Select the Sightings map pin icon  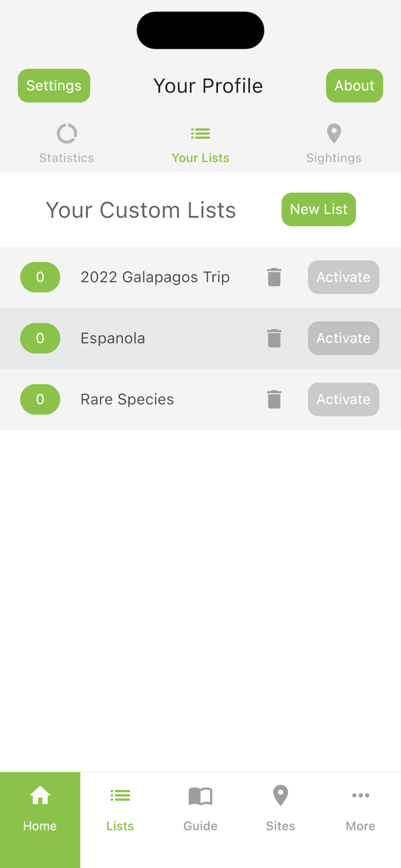tap(334, 133)
